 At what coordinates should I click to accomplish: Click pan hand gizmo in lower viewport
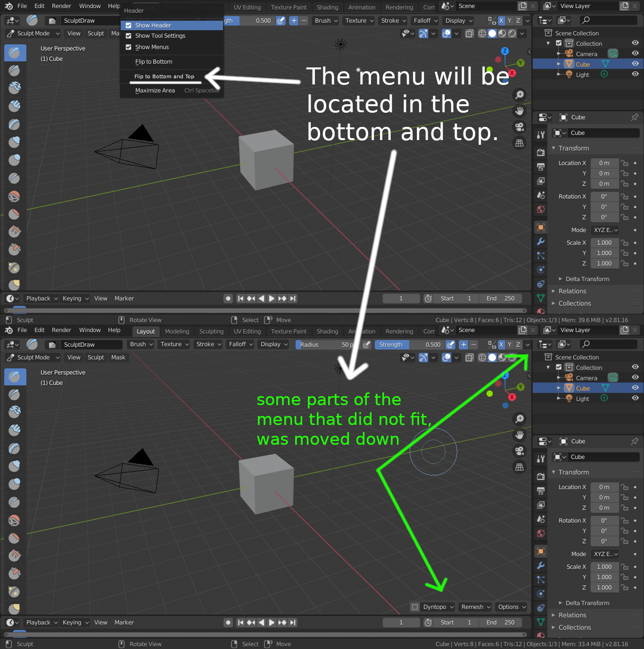520,435
